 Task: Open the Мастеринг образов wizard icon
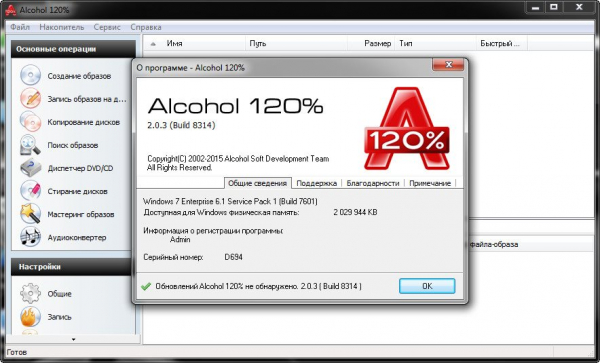coord(30,214)
